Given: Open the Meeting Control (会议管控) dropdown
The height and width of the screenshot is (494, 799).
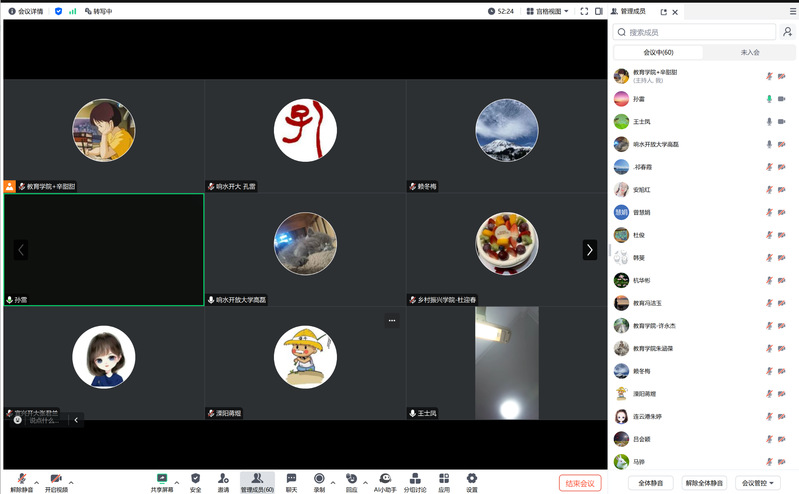Looking at the screenshot, I should pos(758,483).
